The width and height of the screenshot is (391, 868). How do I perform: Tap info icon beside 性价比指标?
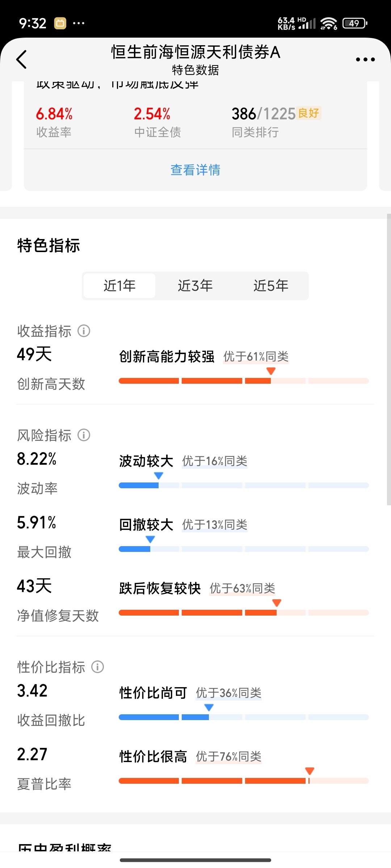click(x=97, y=667)
